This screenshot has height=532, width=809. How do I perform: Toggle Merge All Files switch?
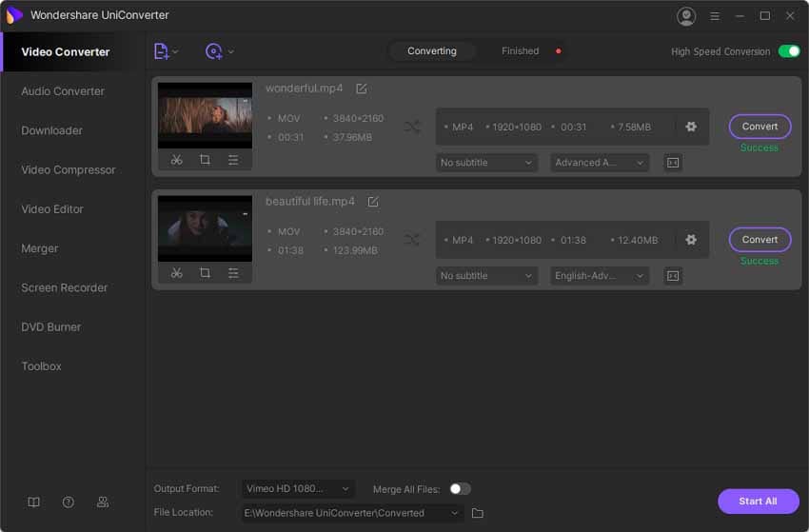tap(460, 488)
